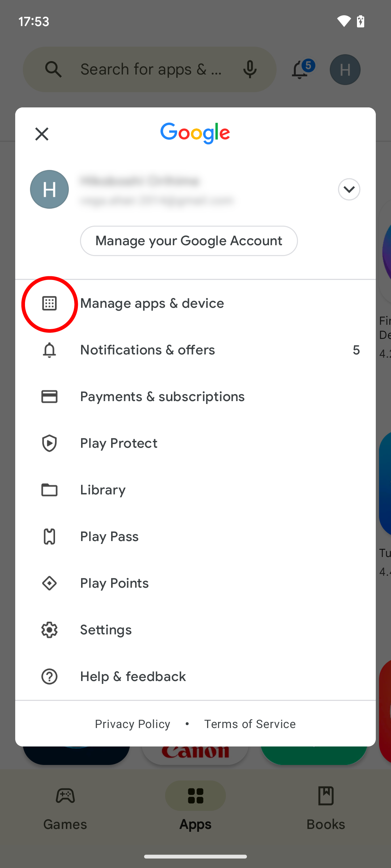
Task: Open the Terms of Service link
Action: pos(250,724)
